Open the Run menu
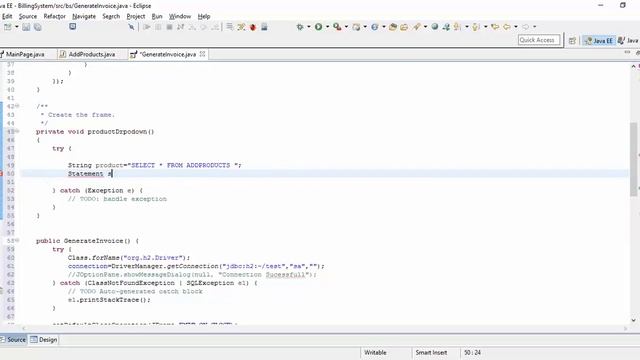The image size is (640, 360). click(157, 16)
